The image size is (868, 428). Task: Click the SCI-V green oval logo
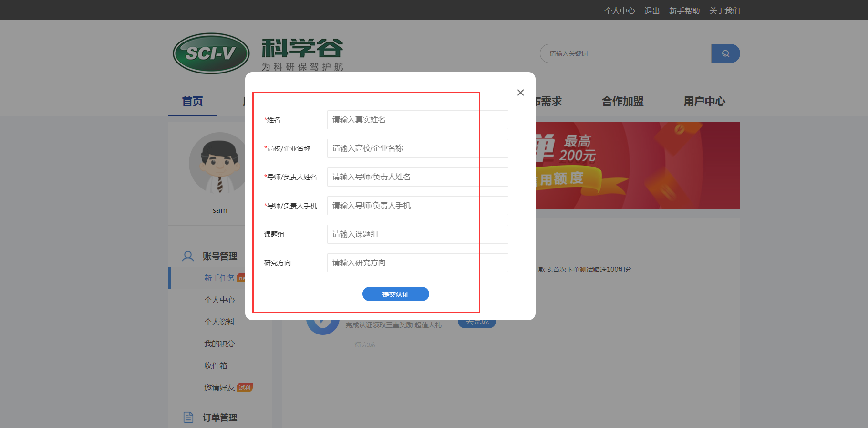pos(211,53)
